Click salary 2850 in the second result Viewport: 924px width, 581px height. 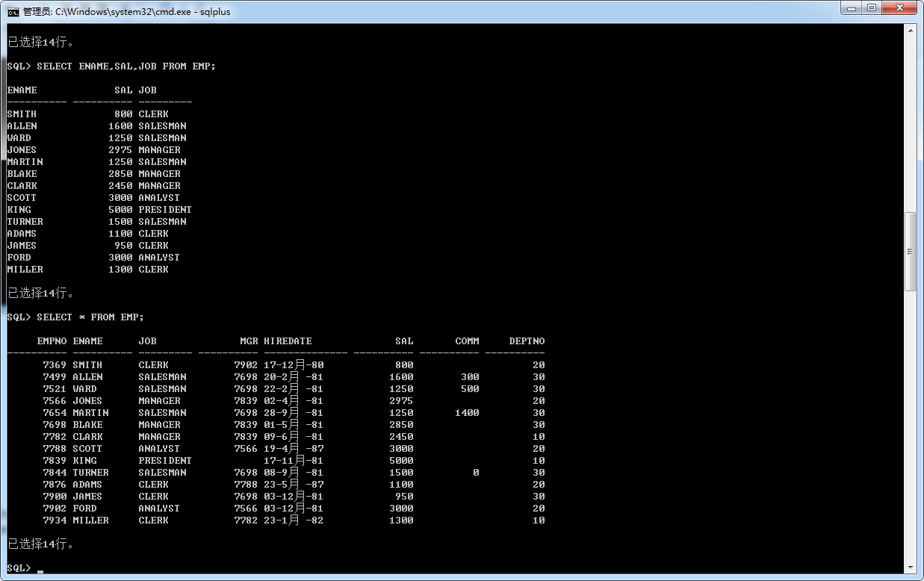401,425
